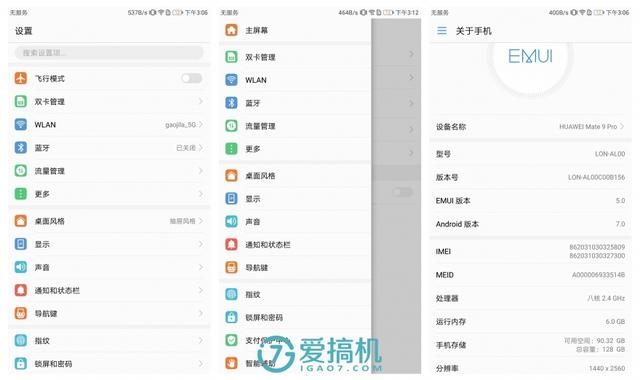The image size is (640, 380).
Task: Tap WLAN icon in middle drawer
Action: pos(231,80)
